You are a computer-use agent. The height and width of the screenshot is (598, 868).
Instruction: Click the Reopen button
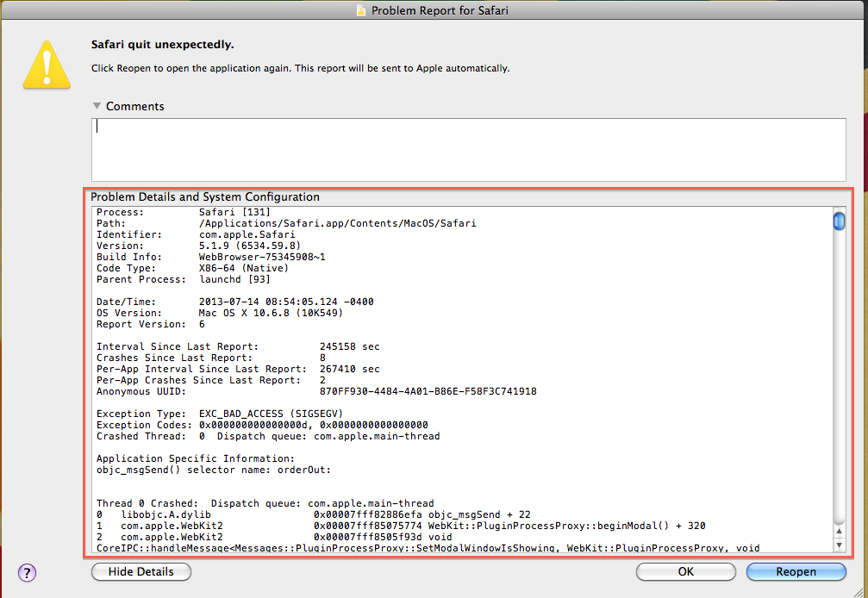795,571
